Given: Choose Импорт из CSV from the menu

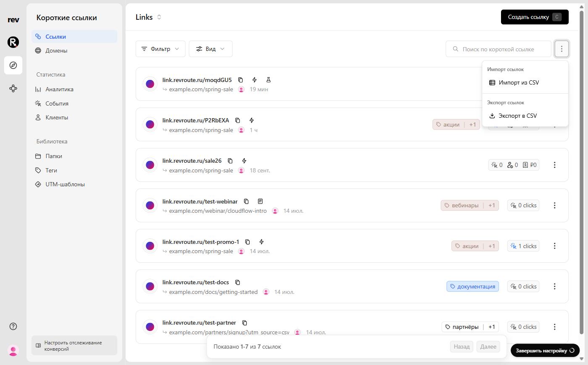Looking at the screenshot, I should [525, 82].
